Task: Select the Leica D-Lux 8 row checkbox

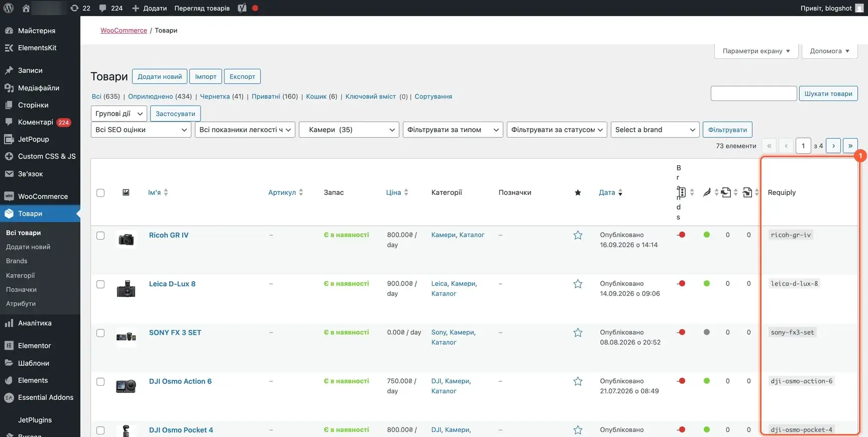Action: (100, 284)
